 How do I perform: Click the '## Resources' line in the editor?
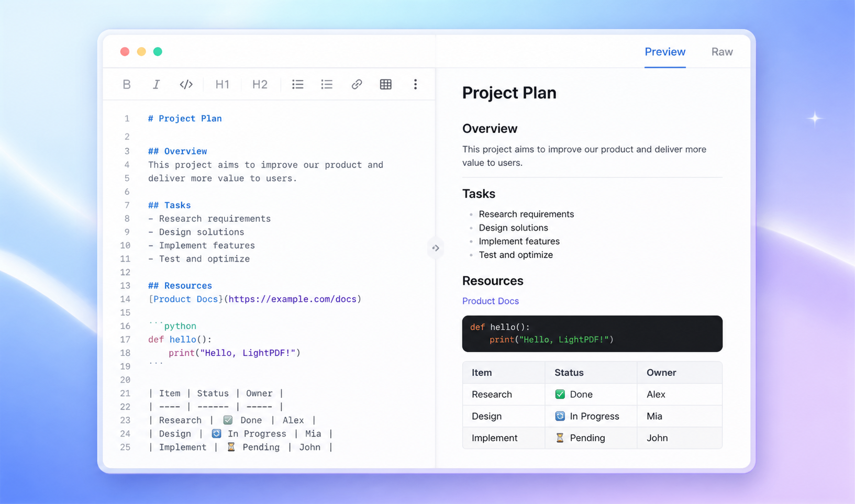(180, 286)
